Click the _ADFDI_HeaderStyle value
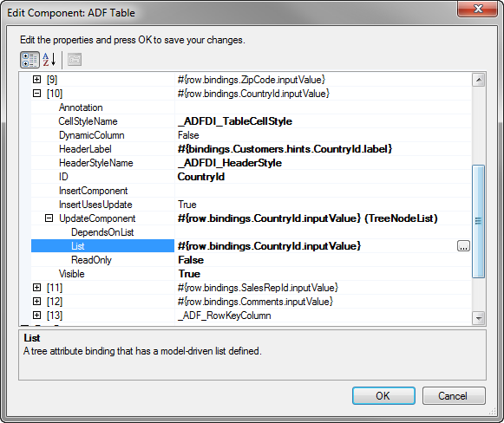 tap(230, 163)
